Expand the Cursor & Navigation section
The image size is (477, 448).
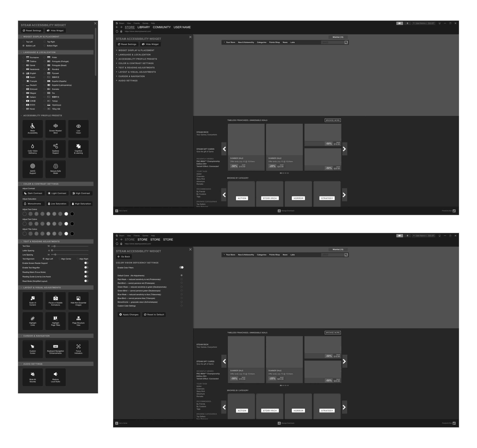tap(131, 76)
